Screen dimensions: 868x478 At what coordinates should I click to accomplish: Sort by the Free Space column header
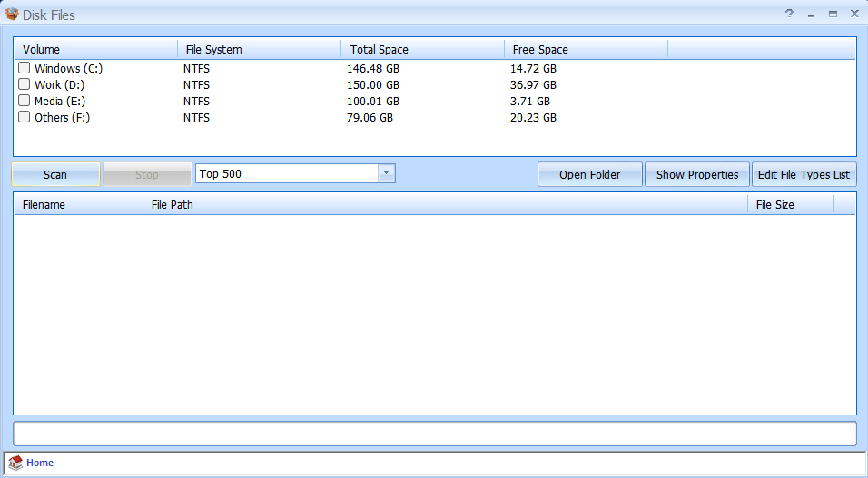click(x=585, y=49)
